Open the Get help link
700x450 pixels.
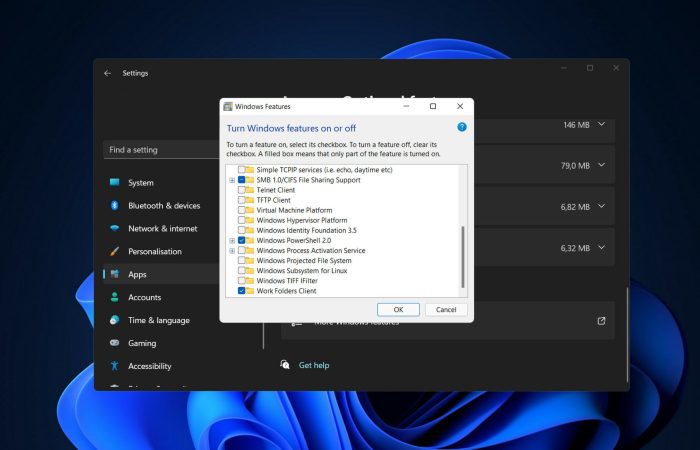click(x=314, y=365)
